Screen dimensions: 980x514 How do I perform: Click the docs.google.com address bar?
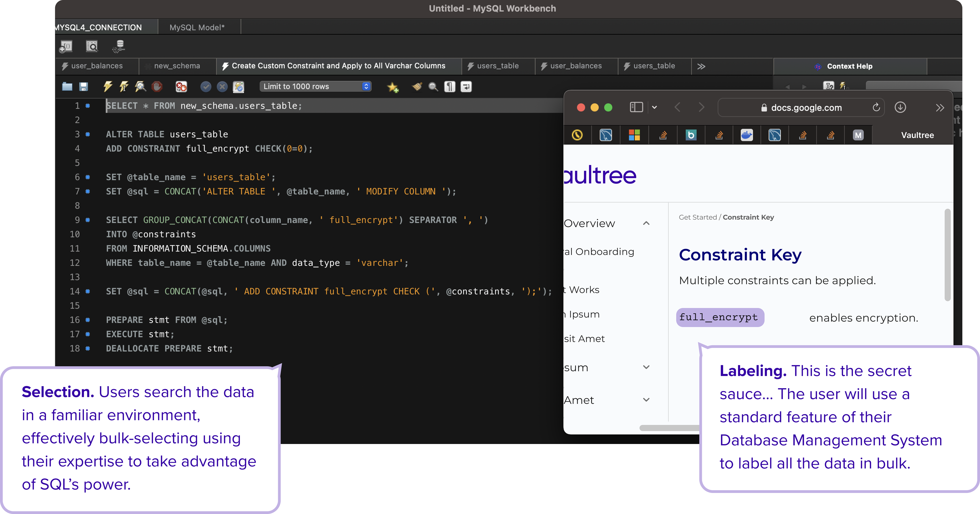801,107
